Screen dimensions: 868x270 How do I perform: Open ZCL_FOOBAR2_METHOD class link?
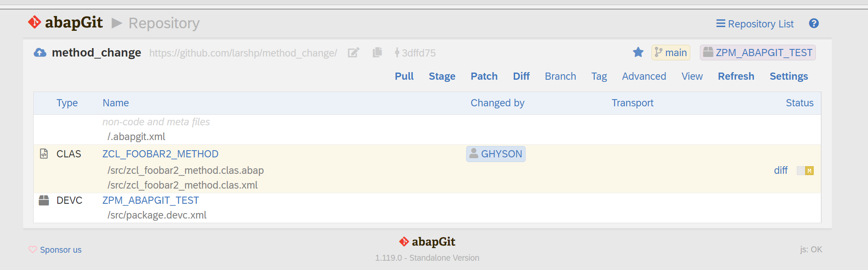(x=160, y=154)
